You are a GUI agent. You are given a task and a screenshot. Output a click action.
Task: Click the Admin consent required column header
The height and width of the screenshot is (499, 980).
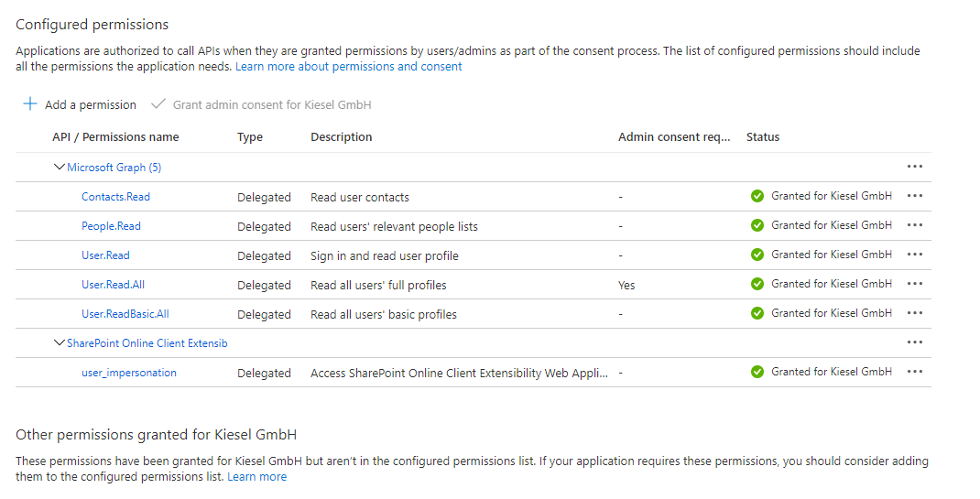tap(674, 137)
